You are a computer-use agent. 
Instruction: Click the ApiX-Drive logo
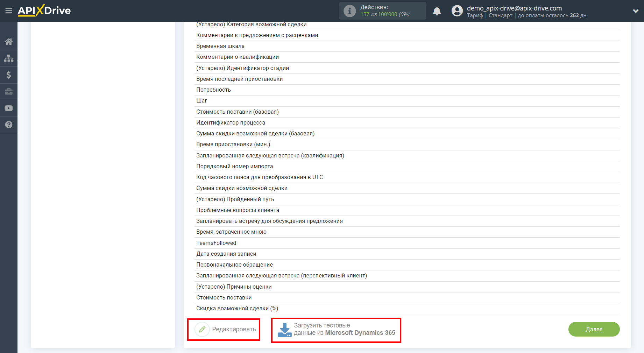(x=44, y=10)
